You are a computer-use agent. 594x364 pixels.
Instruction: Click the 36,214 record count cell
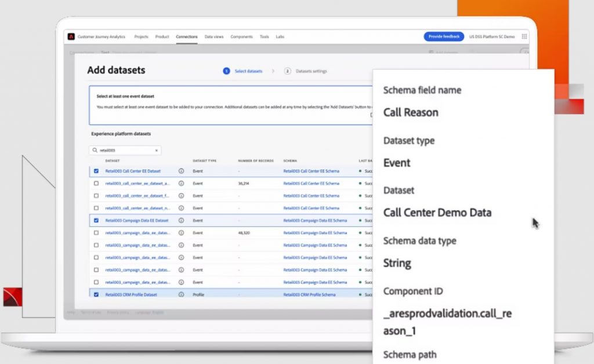click(244, 184)
